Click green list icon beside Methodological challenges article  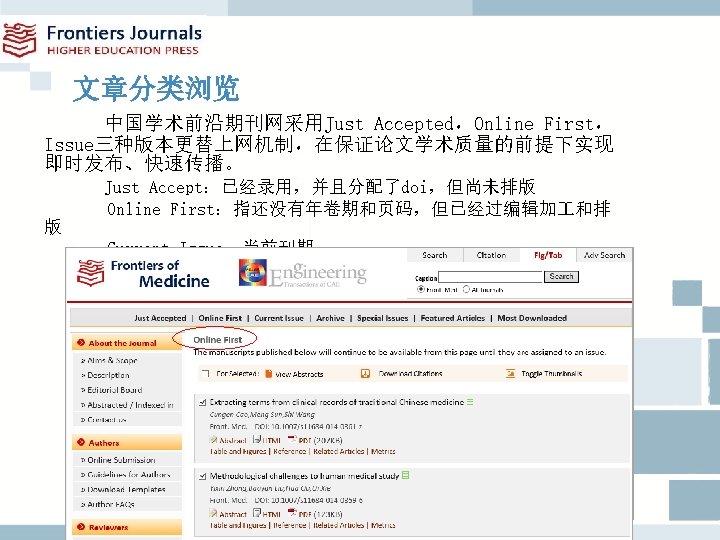[405, 475]
